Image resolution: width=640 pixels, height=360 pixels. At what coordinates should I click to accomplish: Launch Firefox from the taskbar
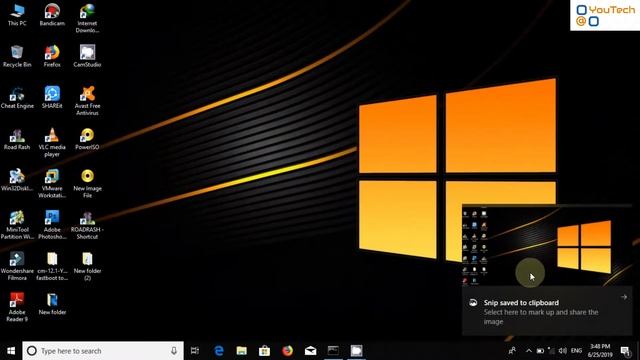(287, 351)
